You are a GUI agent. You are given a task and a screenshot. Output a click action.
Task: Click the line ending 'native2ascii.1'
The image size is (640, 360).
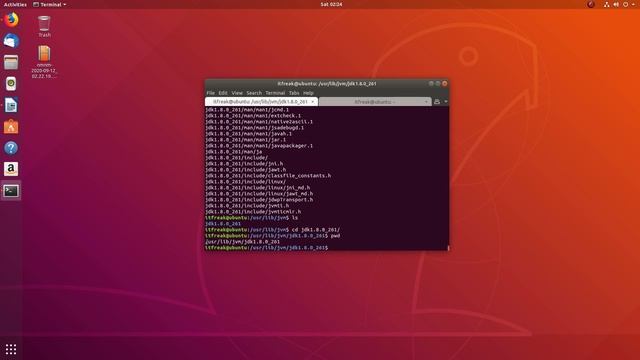[259, 122]
